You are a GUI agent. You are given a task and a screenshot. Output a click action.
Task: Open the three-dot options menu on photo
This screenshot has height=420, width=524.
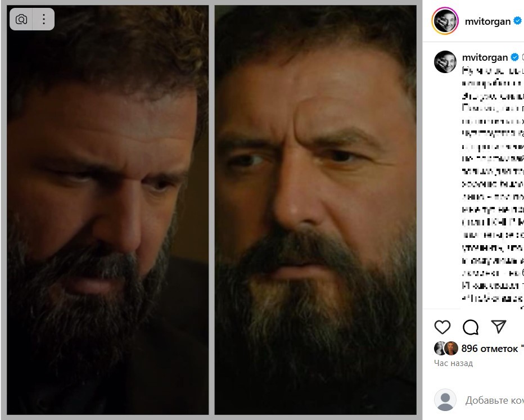(43, 20)
